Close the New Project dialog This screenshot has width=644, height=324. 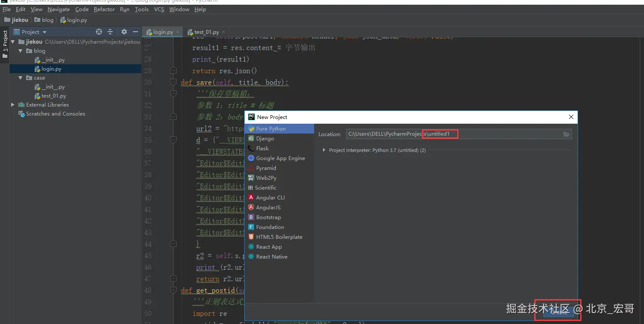[571, 117]
